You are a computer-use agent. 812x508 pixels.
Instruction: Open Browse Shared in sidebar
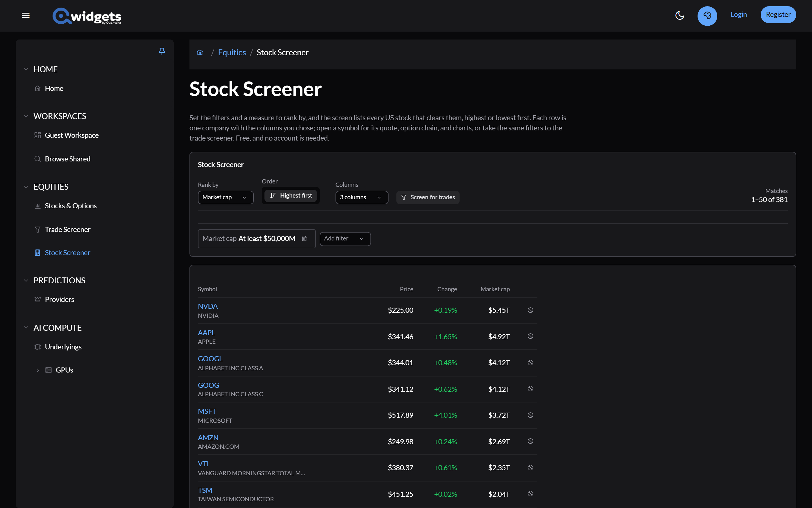62,159
